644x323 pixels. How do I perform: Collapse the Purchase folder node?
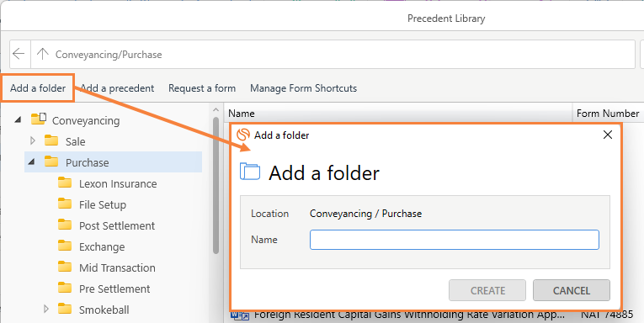click(x=31, y=162)
